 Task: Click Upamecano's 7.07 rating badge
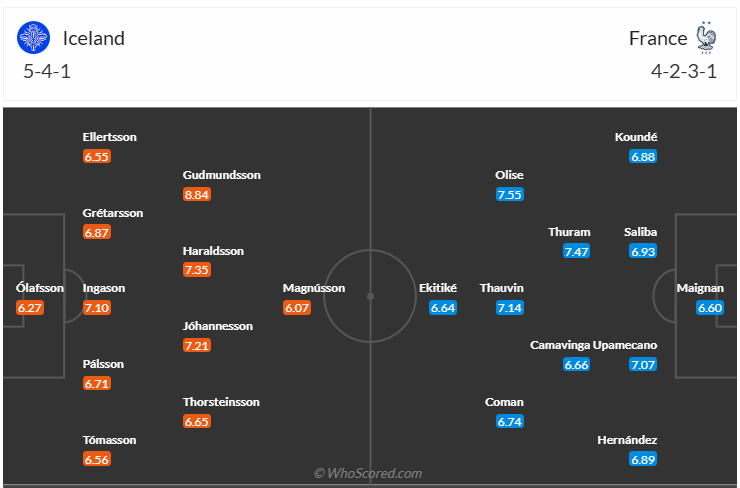[643, 364]
